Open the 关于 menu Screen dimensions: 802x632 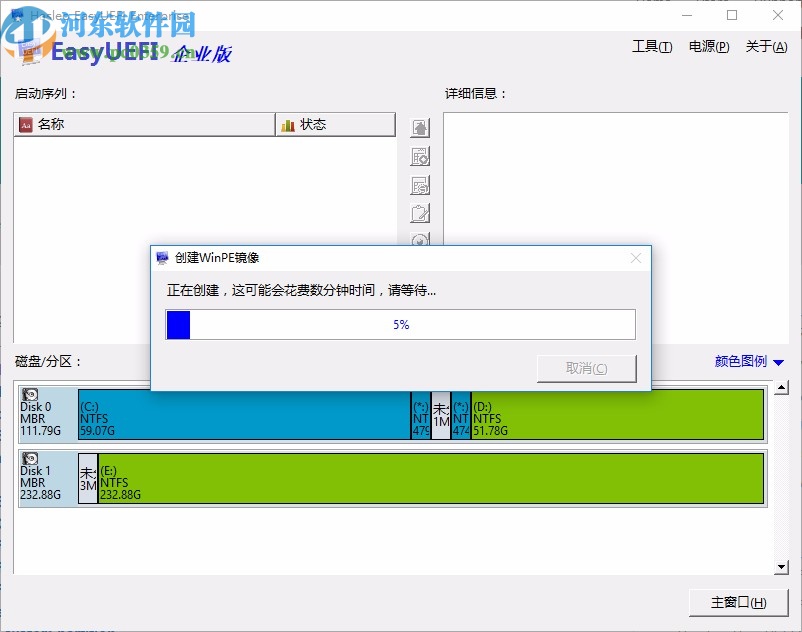[765, 46]
